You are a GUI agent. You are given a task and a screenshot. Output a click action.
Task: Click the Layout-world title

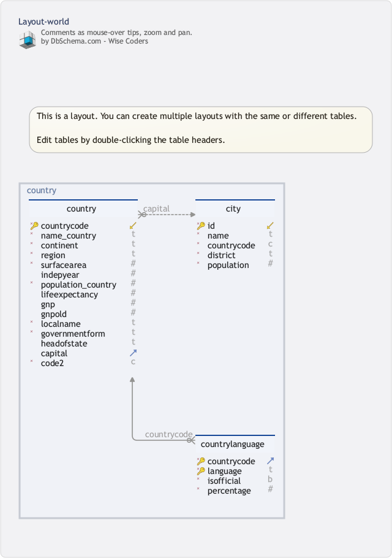tap(43, 21)
